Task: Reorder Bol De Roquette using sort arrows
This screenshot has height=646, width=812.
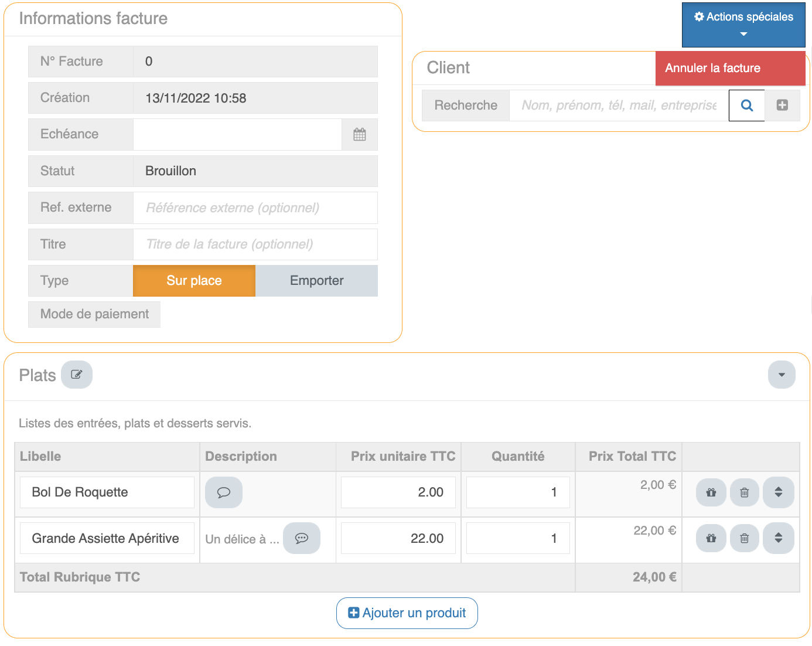Action: coord(778,492)
